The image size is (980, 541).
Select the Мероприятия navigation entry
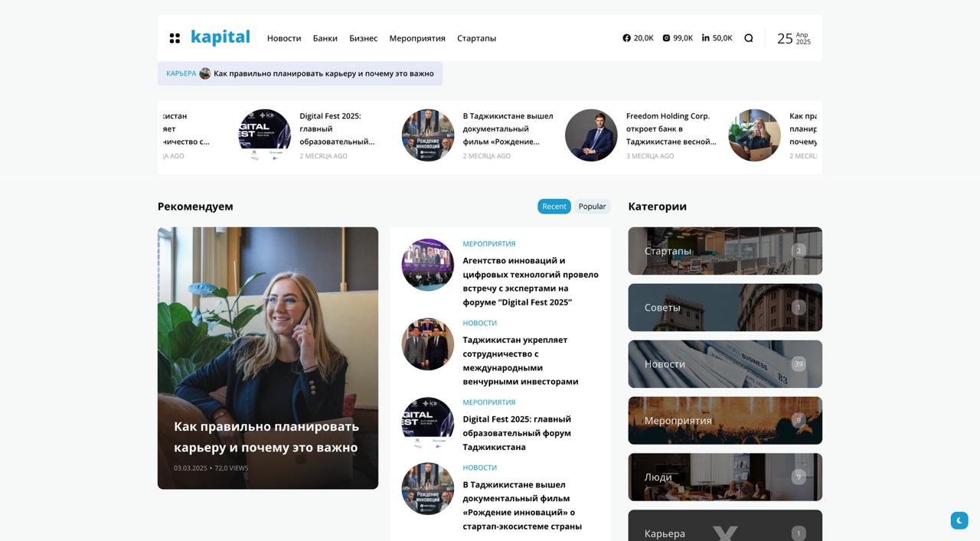[x=416, y=37]
